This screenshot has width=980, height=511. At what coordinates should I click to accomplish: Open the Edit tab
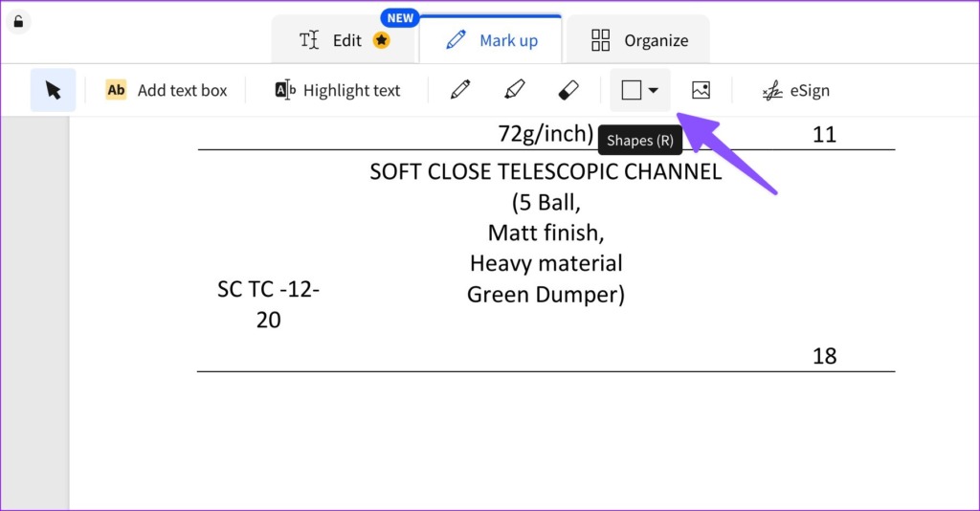[344, 40]
